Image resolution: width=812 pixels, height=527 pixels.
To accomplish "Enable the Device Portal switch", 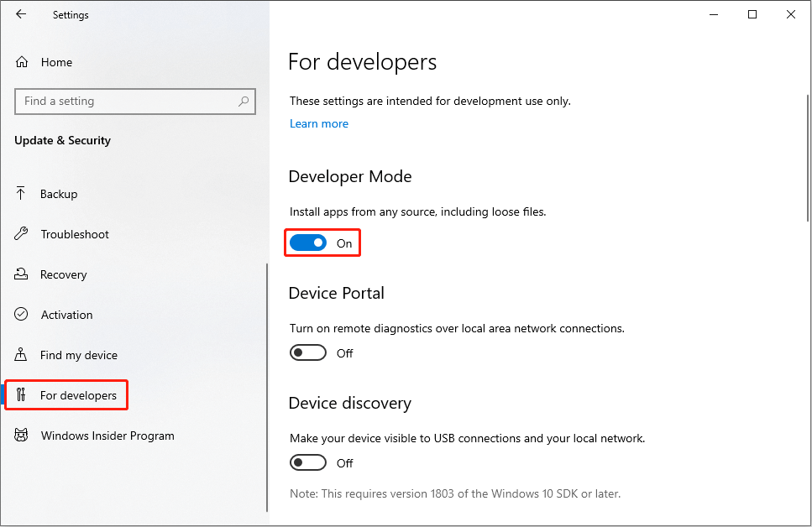I will (x=308, y=352).
